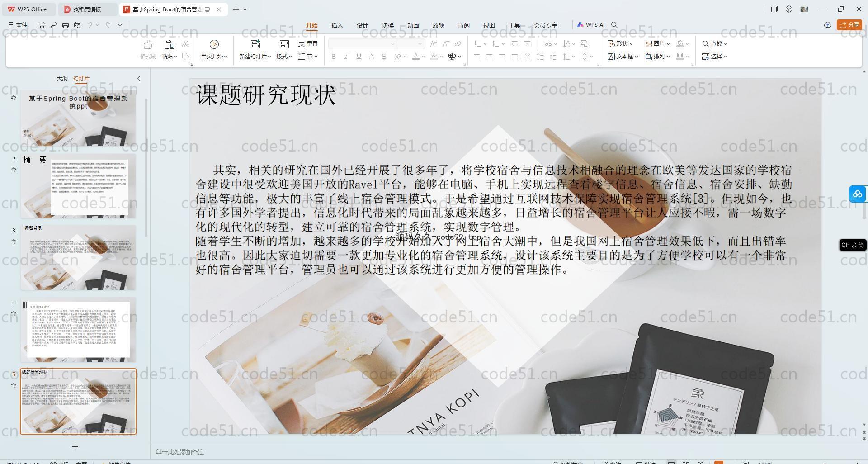This screenshot has height=464, width=868.
Task: Open print preview icon in quick access toolbar
Action: (77, 25)
